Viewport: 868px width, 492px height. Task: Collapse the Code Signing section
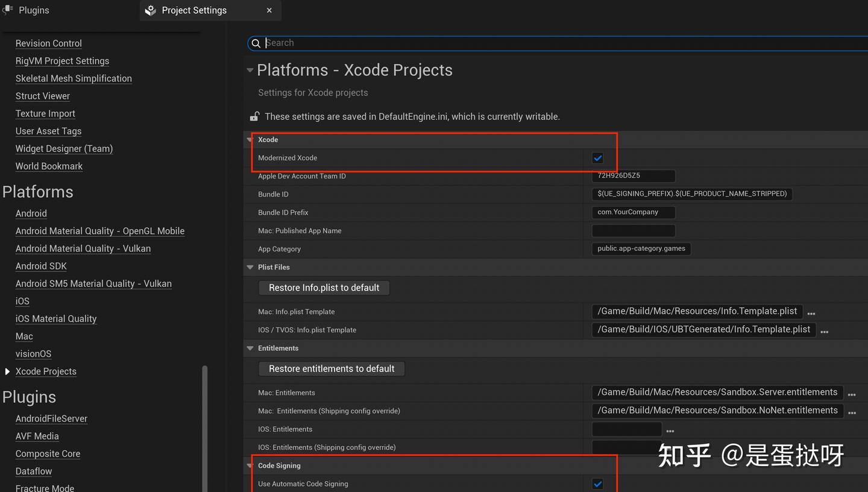[x=250, y=465]
